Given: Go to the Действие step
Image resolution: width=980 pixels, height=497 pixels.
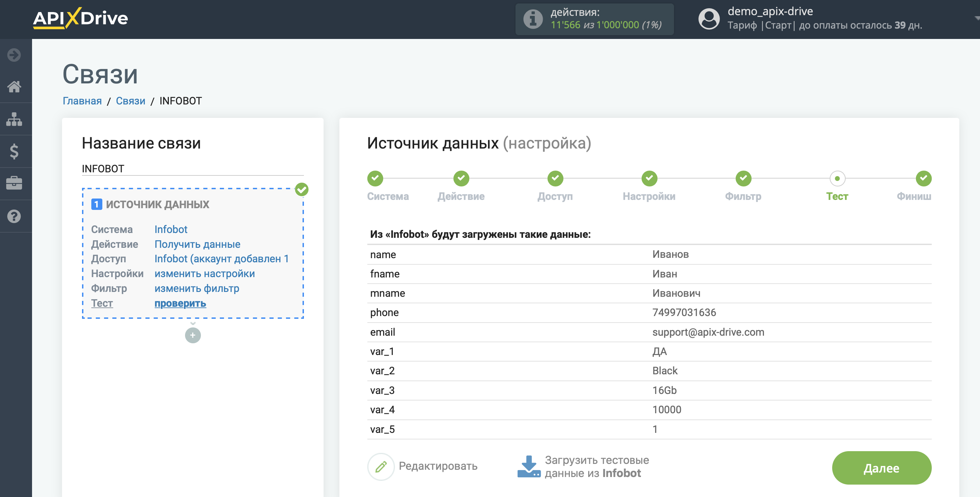Looking at the screenshot, I should coord(461,179).
